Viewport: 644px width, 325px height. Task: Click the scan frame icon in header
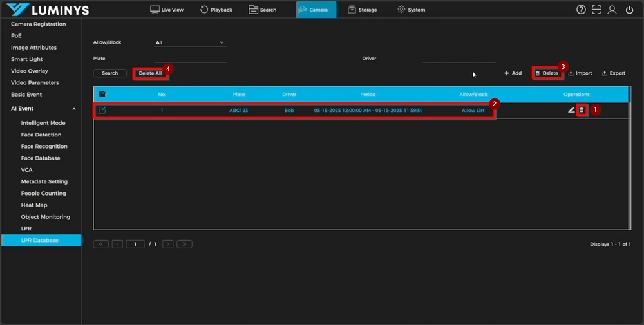point(597,10)
